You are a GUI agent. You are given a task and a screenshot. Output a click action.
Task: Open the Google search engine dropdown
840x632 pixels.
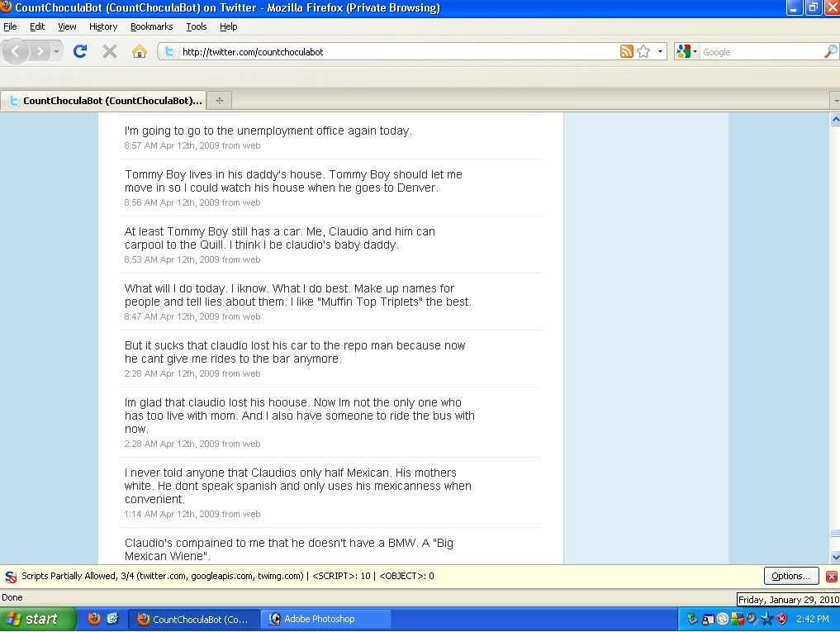686,51
